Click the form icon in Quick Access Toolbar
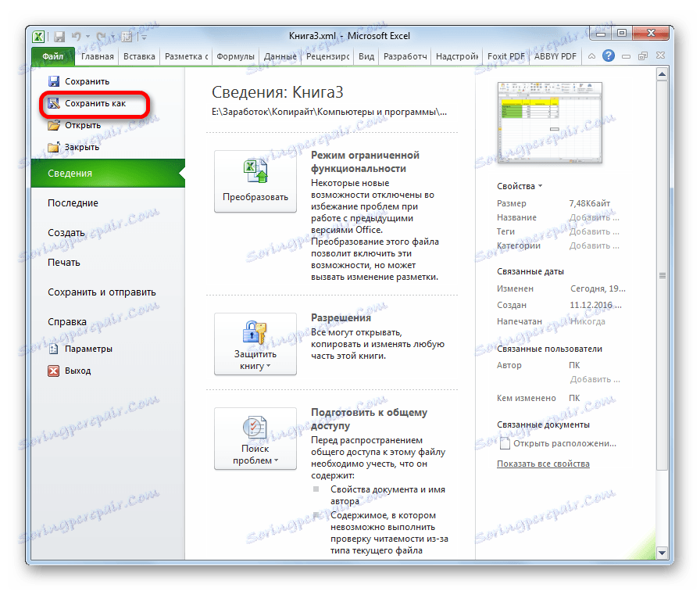Screen dimensions: 700x591 coord(127,37)
